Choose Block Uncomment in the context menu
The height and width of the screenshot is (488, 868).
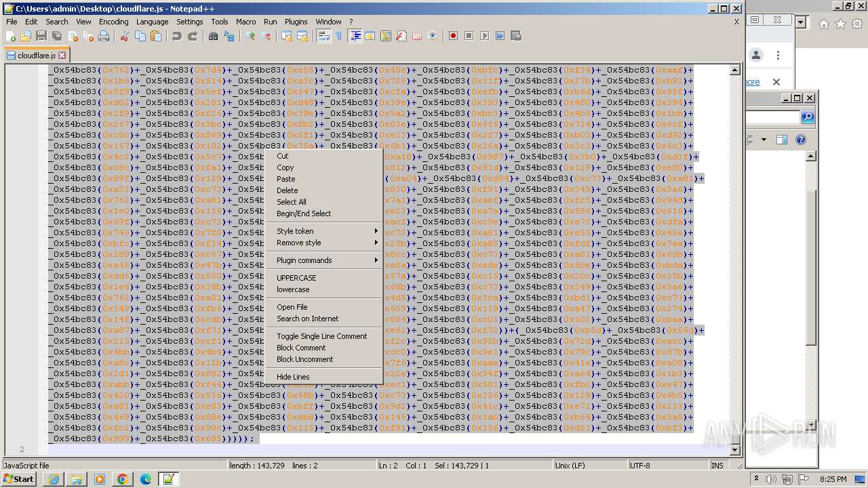[x=324, y=359]
